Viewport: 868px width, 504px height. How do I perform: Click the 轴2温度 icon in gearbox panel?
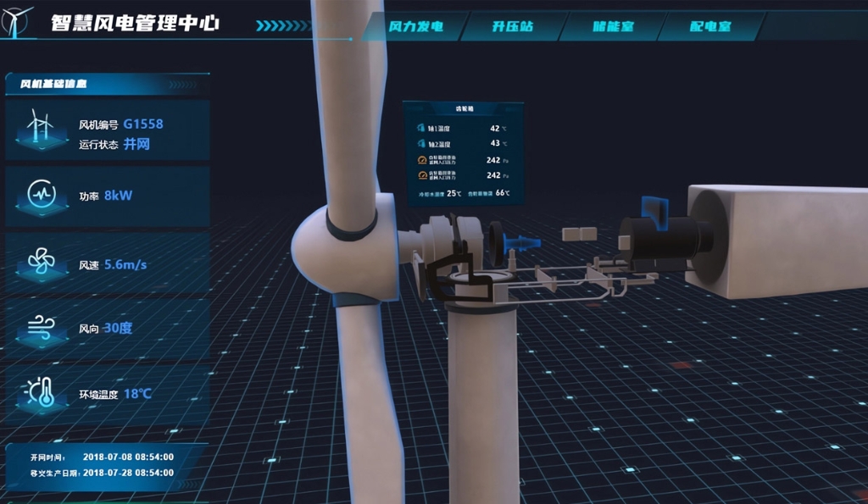421,143
